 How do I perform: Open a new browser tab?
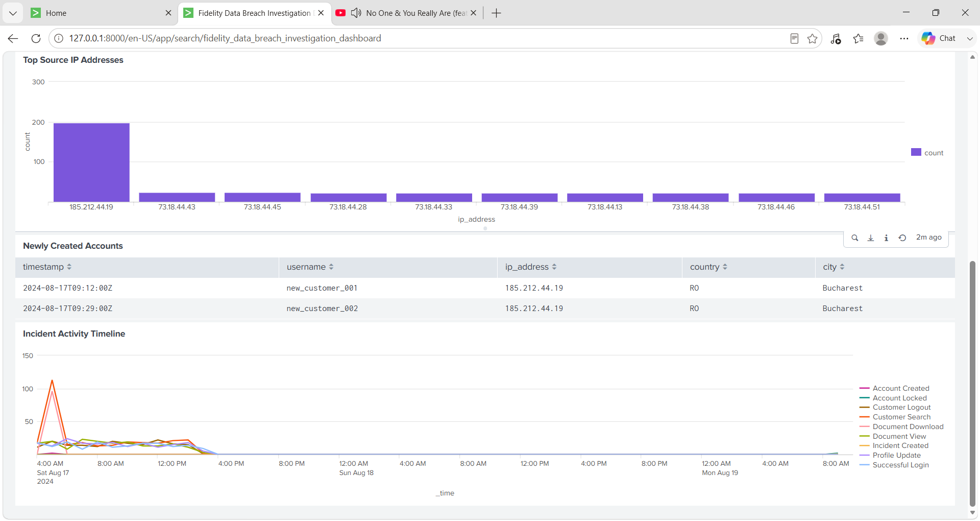coord(496,13)
